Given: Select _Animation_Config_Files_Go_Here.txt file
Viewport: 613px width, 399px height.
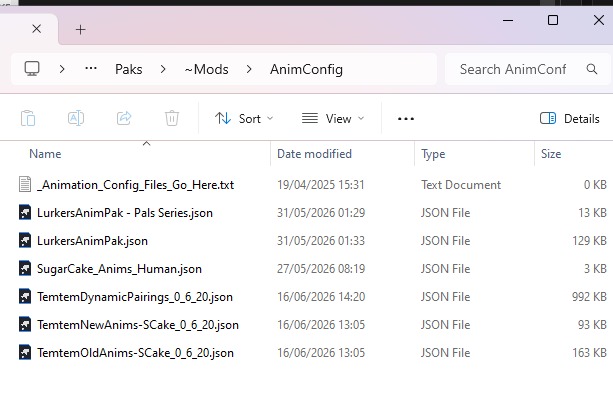Looking at the screenshot, I should point(135,184).
